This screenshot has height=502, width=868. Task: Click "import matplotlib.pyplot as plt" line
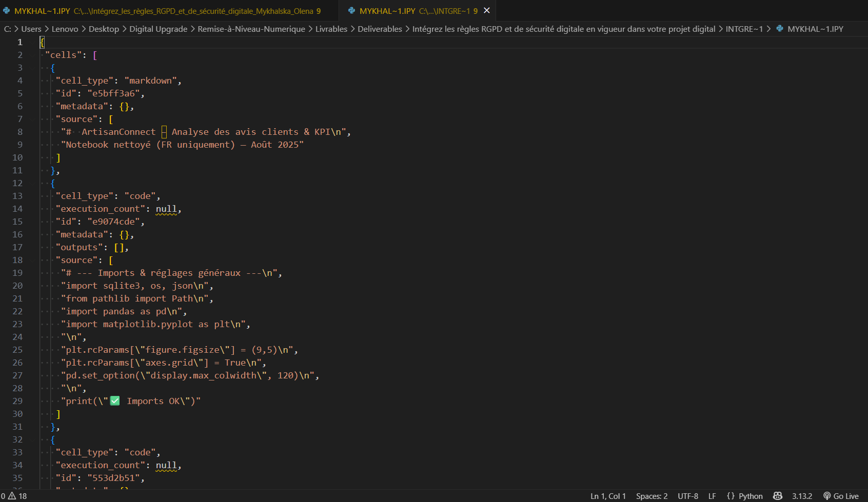point(155,324)
